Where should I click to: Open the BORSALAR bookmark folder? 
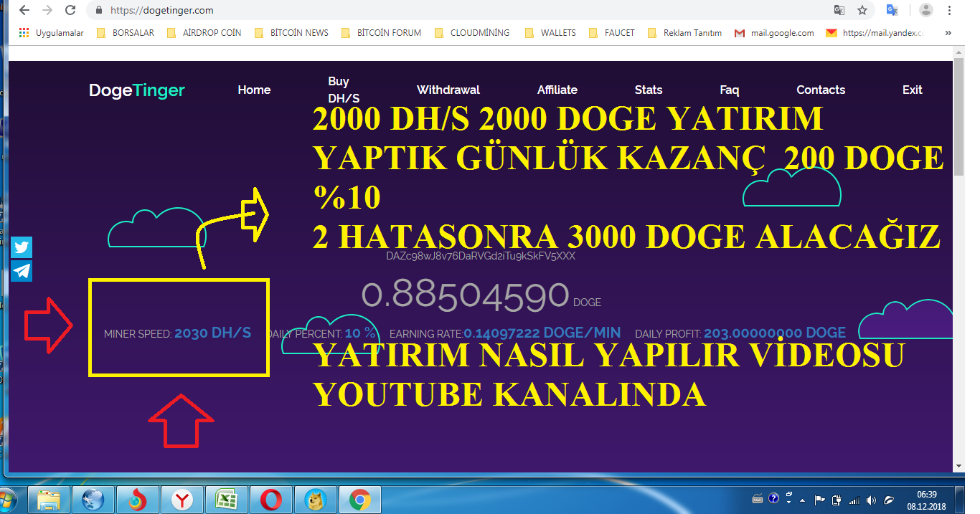(125, 33)
